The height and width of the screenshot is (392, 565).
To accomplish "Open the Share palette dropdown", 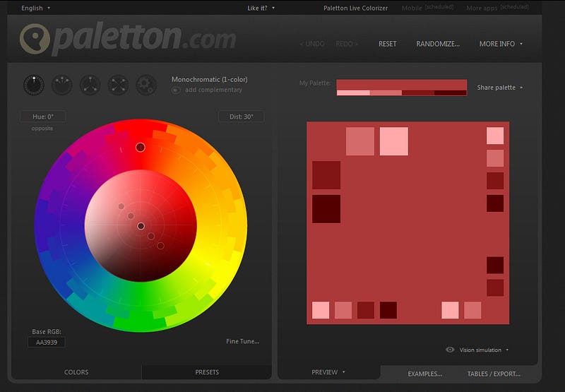I will (x=500, y=88).
